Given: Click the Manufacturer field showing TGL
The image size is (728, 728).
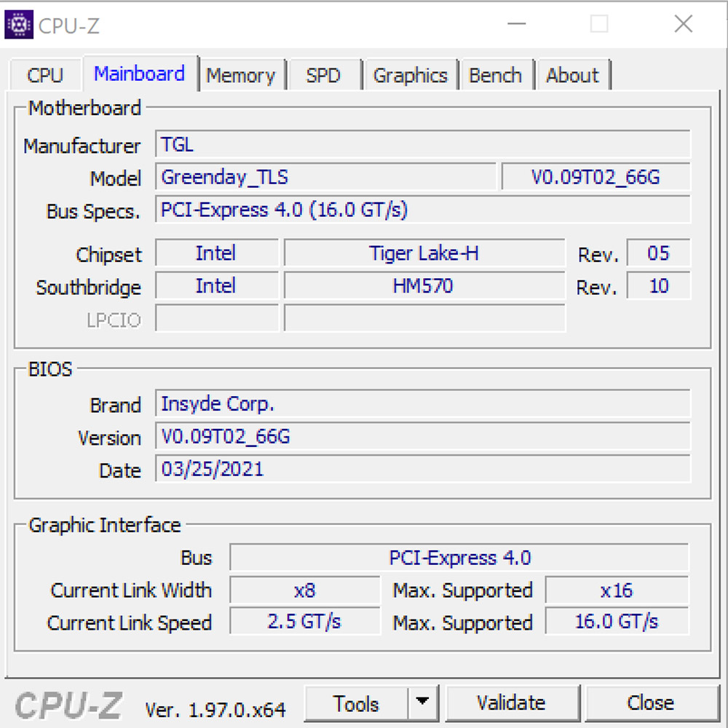Looking at the screenshot, I should [x=423, y=144].
